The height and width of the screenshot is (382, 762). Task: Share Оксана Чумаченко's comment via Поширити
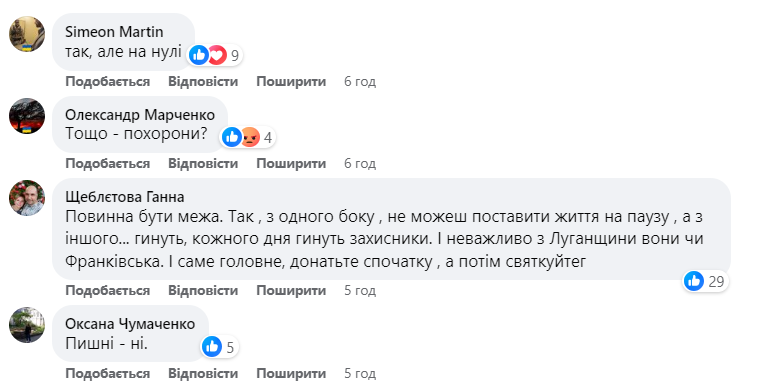pyautogui.click(x=291, y=373)
